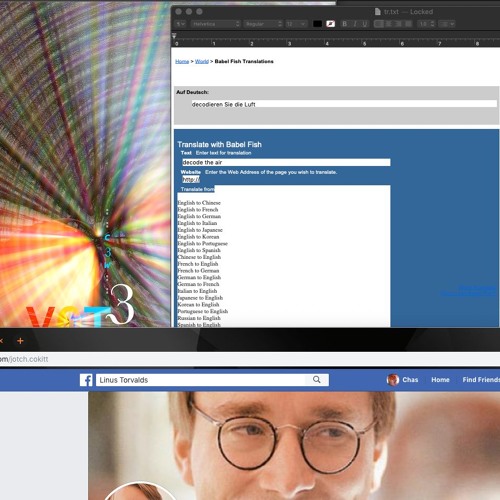Align text right in TextEdit toolbar
The height and width of the screenshot is (500, 500).
pos(398,24)
